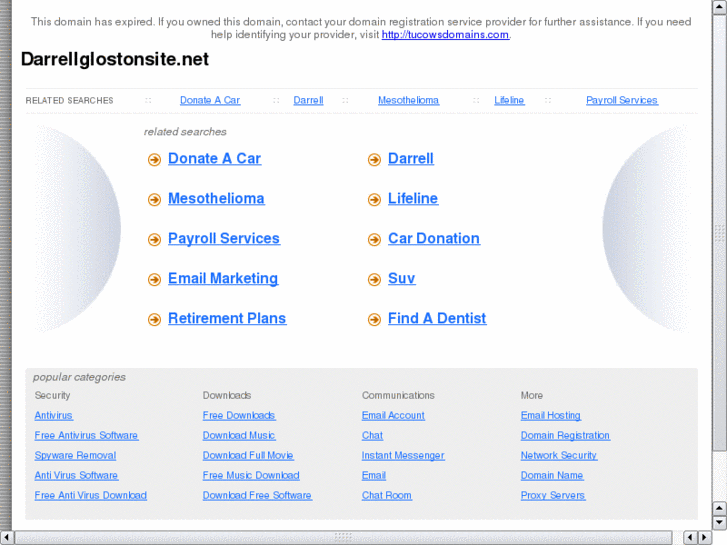Select Payroll Services in the top related searches bar

(x=621, y=100)
